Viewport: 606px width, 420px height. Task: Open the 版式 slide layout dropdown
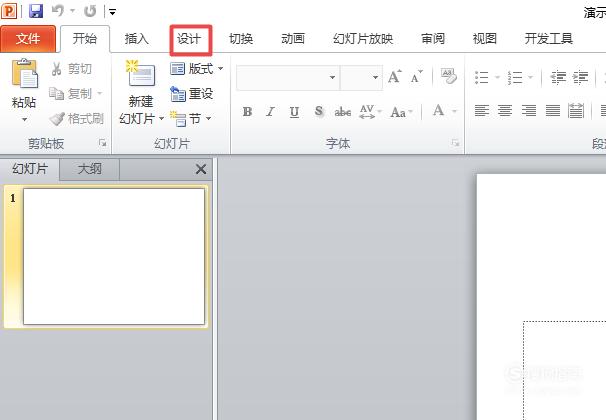pos(197,69)
